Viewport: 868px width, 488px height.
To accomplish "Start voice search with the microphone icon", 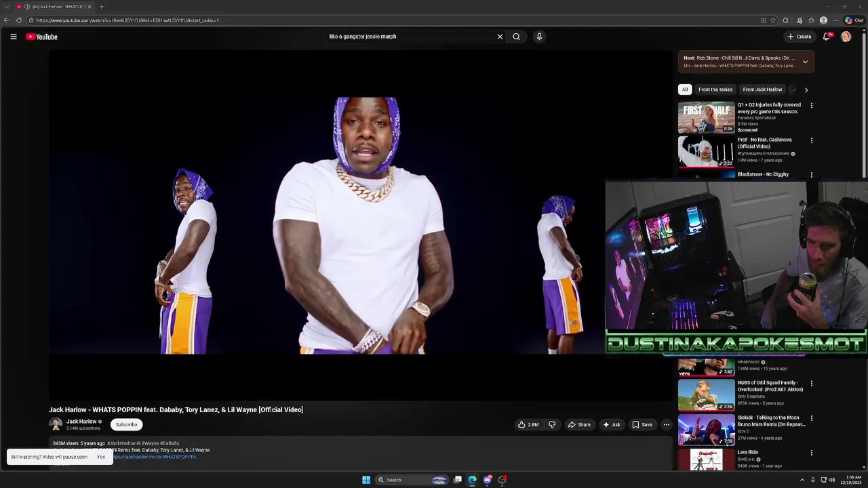I will (x=539, y=37).
